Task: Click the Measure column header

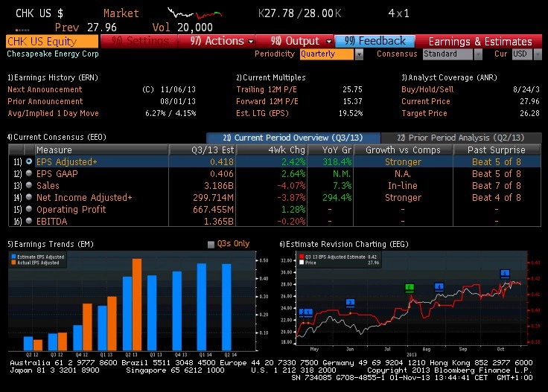Action: pos(101,150)
